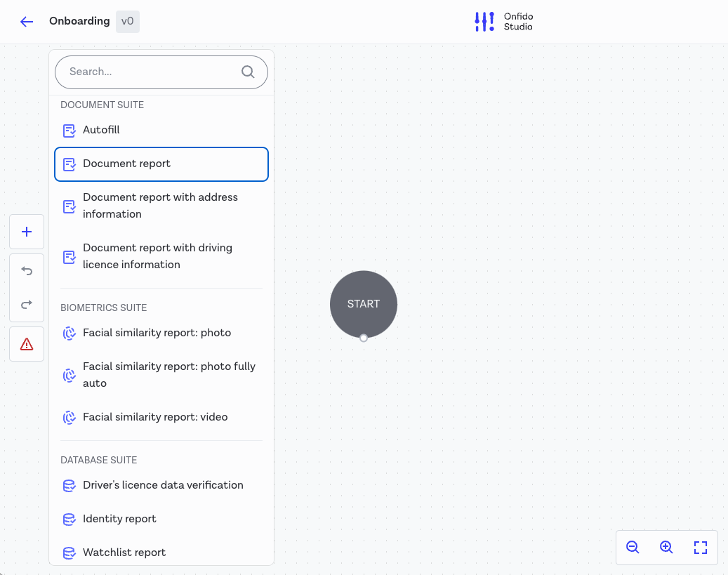Click the fit-to-screen icon
Viewport: 728px width, 575px height.
tap(700, 547)
